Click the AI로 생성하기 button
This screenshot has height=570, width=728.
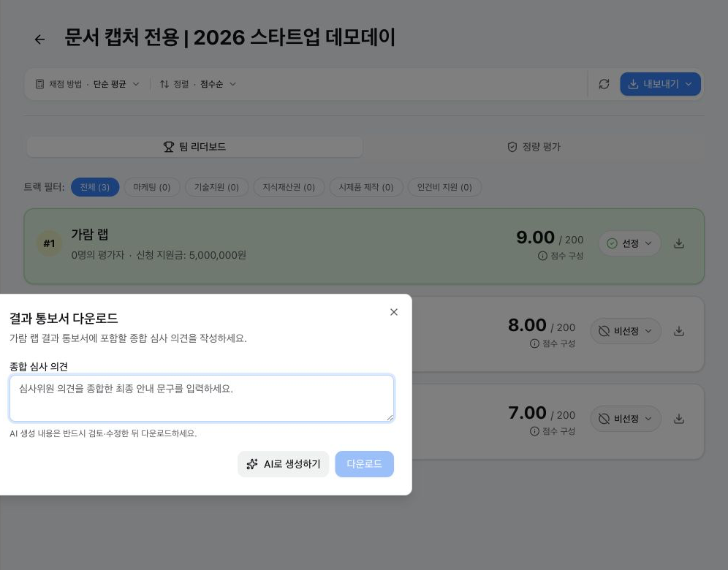pyautogui.click(x=283, y=464)
